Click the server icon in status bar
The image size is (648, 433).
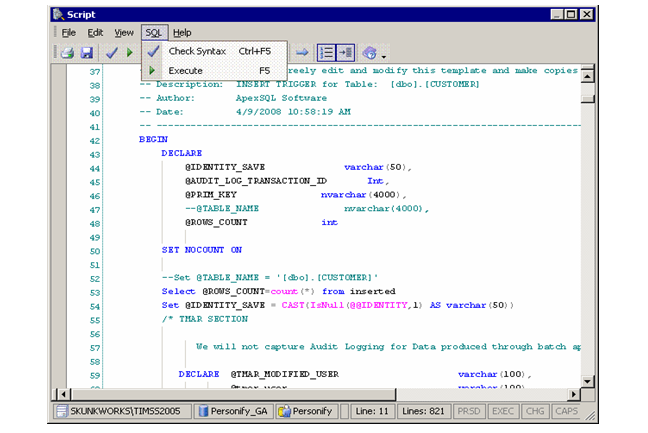click(x=62, y=411)
